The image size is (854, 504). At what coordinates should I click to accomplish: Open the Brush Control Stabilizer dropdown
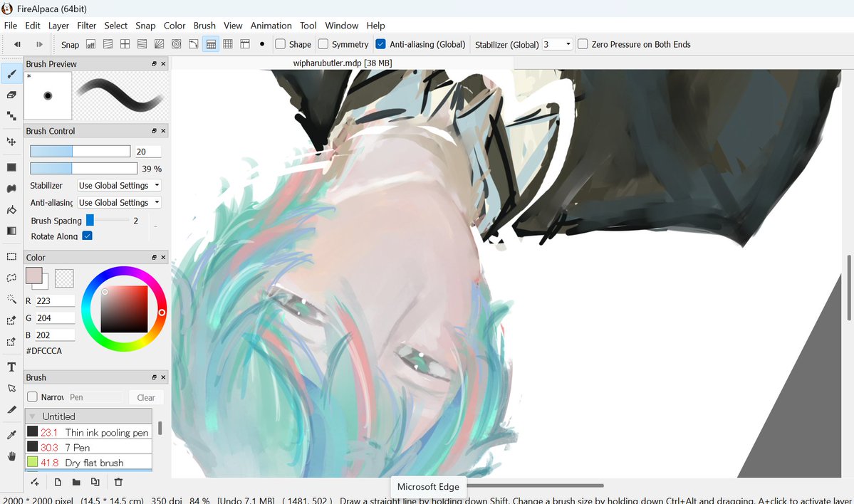(119, 185)
